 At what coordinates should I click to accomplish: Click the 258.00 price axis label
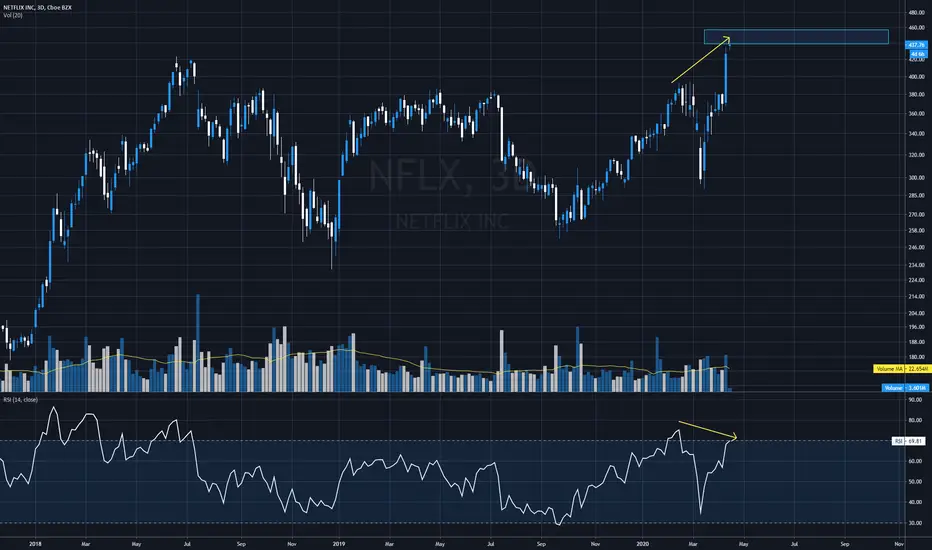click(x=916, y=231)
